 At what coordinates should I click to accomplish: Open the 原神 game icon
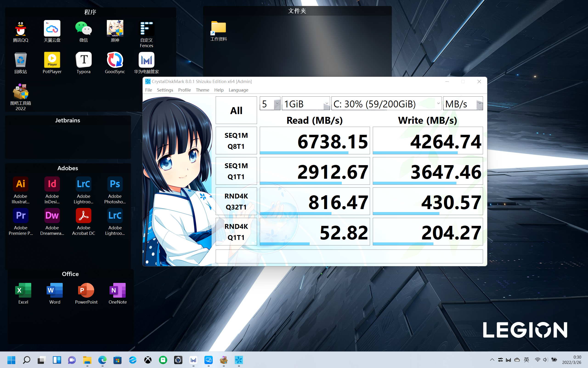[x=115, y=32]
